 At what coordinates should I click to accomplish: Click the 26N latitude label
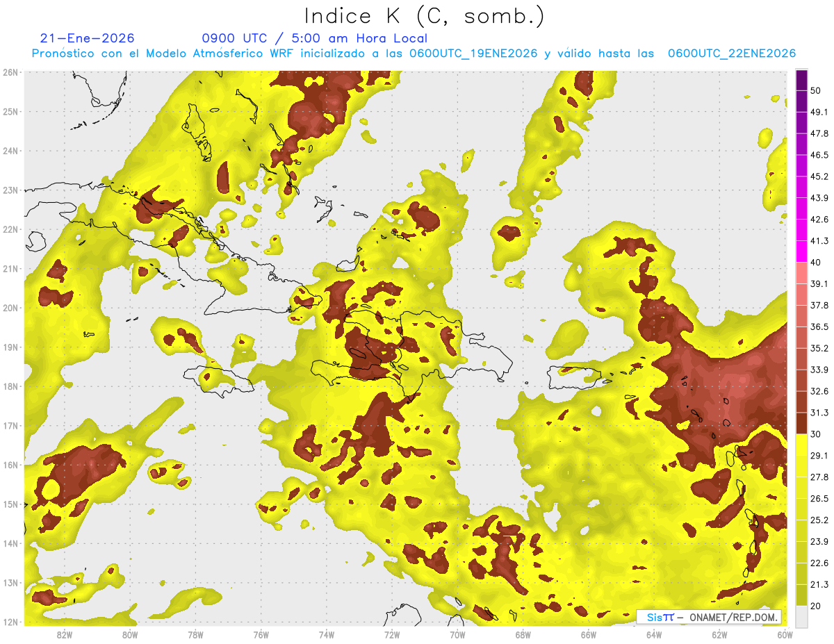(10, 72)
